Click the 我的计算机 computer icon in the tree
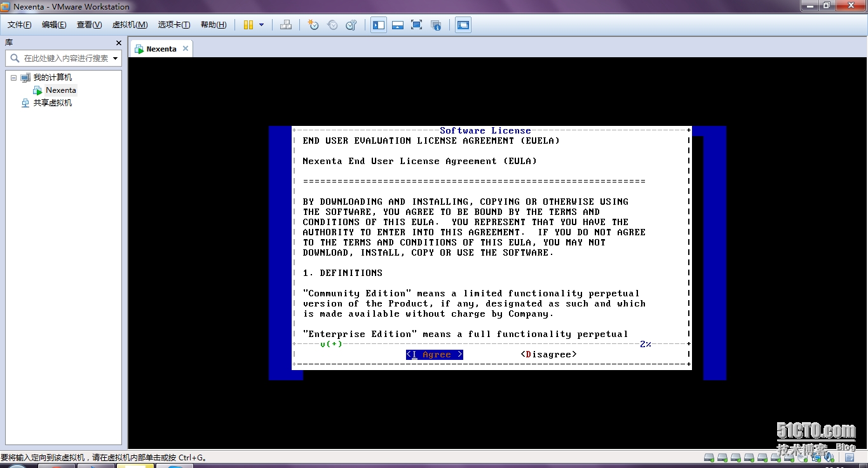This screenshot has width=868, height=468. point(25,78)
